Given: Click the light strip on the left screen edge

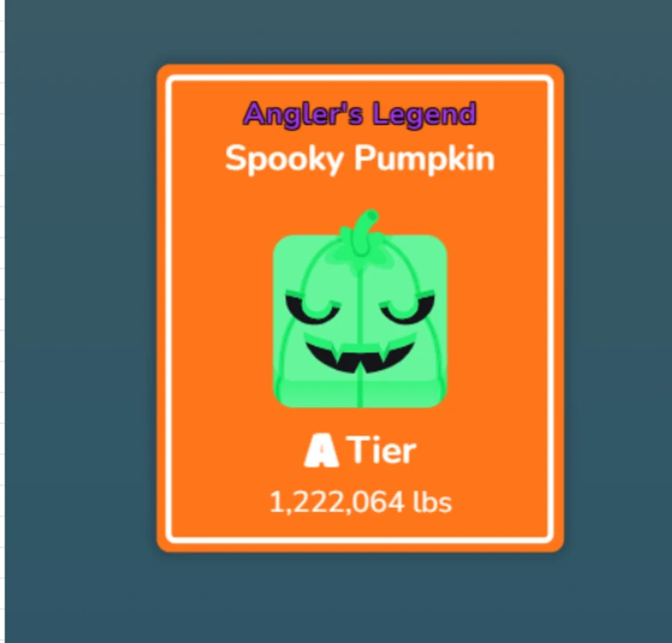Looking at the screenshot, I should (x=2, y=321).
